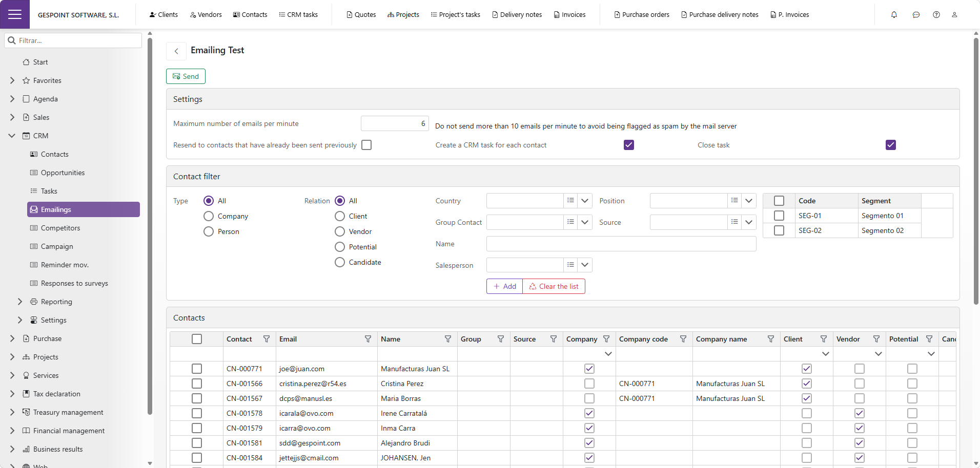This screenshot has height=468, width=980.
Task: Open the Quotes top menu
Action: pos(361,15)
